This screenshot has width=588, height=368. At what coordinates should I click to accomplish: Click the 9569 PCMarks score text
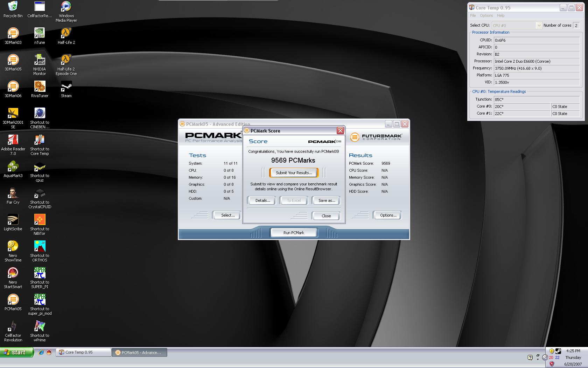click(293, 161)
